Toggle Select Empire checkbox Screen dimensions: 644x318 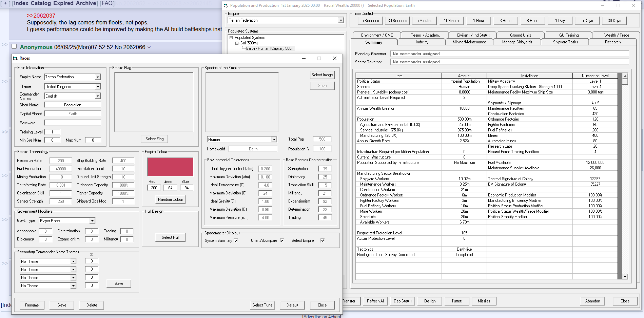(323, 240)
